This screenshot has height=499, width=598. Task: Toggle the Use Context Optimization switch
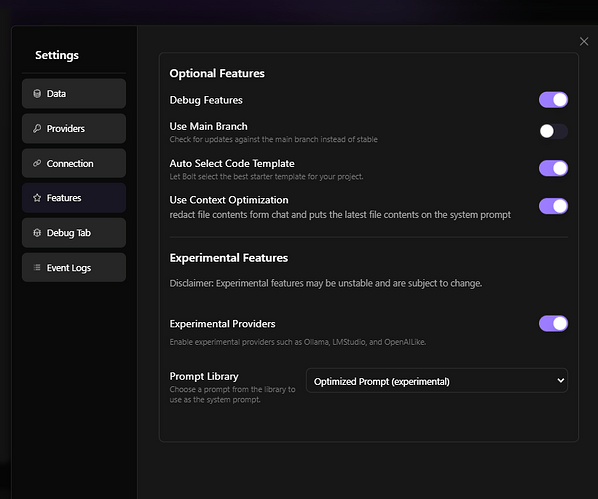click(553, 206)
